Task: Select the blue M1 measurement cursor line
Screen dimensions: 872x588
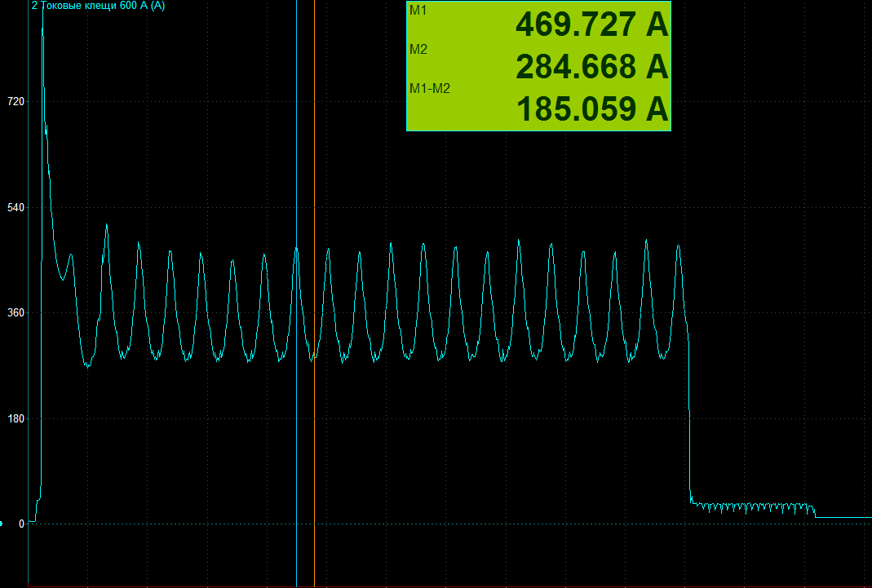Action: click(x=296, y=294)
